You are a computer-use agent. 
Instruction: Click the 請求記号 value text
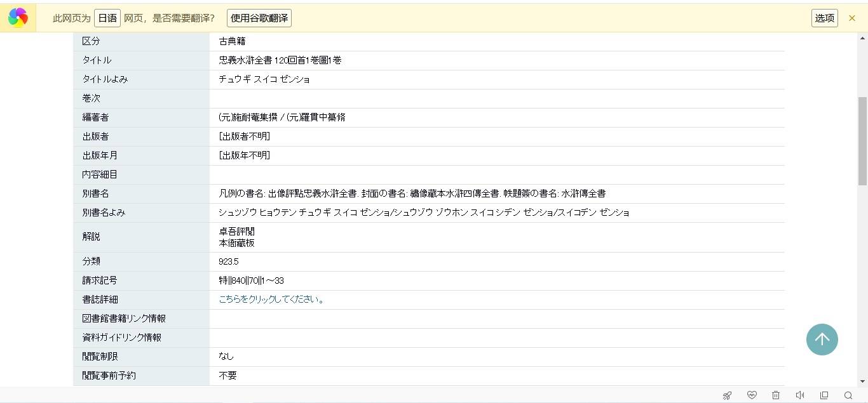coord(251,281)
